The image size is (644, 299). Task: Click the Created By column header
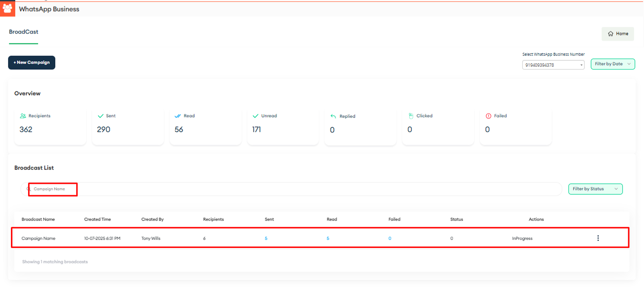(152, 219)
